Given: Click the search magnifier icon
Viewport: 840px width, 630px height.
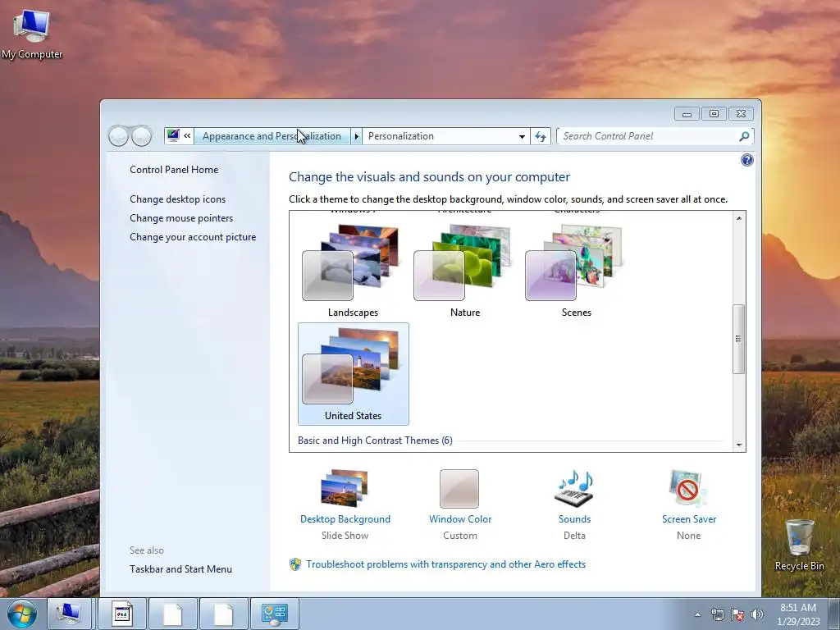Looking at the screenshot, I should point(744,136).
